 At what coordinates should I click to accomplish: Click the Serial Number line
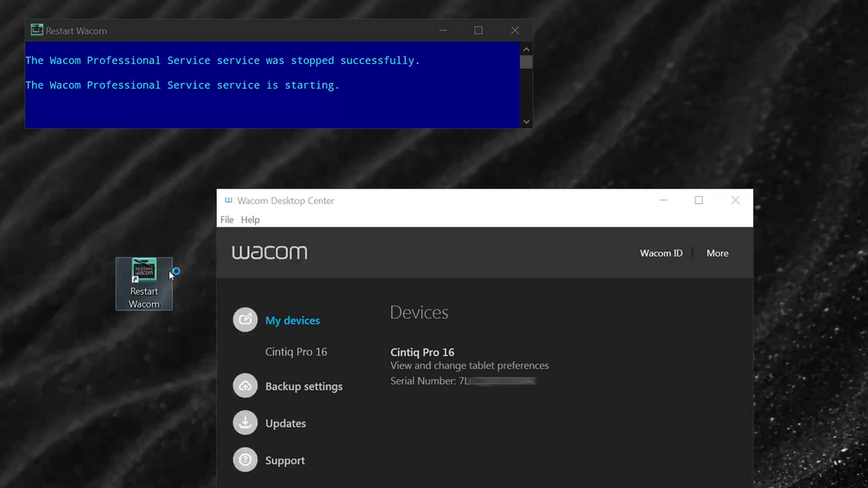tap(463, 381)
